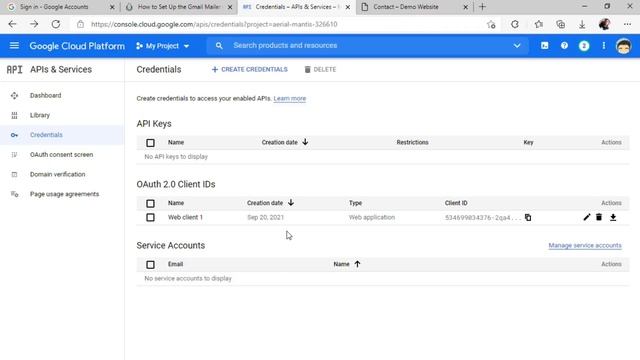Open the Web client 1 entry

[x=185, y=217]
